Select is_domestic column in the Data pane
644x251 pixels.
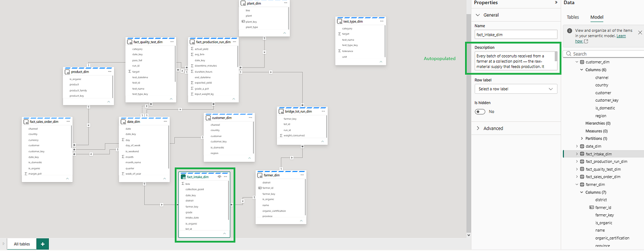point(605,108)
